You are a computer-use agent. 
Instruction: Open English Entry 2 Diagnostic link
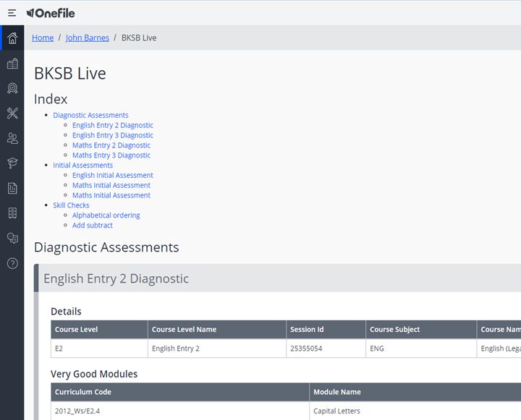pyautogui.click(x=113, y=125)
